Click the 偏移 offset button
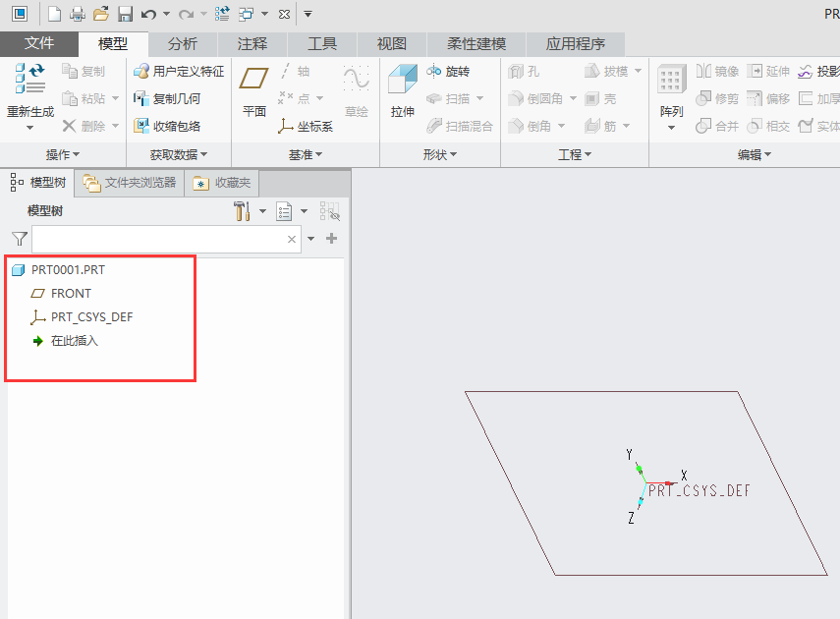Image resolution: width=840 pixels, height=619 pixels. [768, 98]
